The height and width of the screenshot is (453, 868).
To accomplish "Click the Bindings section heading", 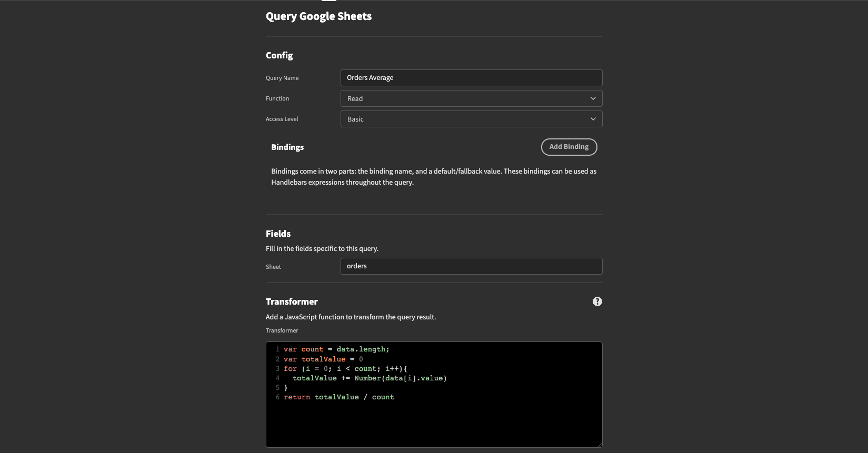I will coord(287,147).
